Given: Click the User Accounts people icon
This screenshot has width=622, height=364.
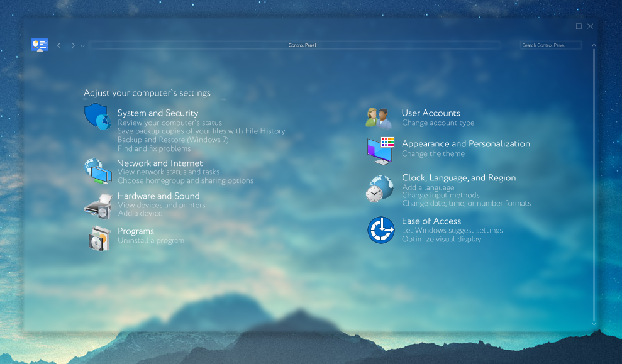Looking at the screenshot, I should 379,118.
